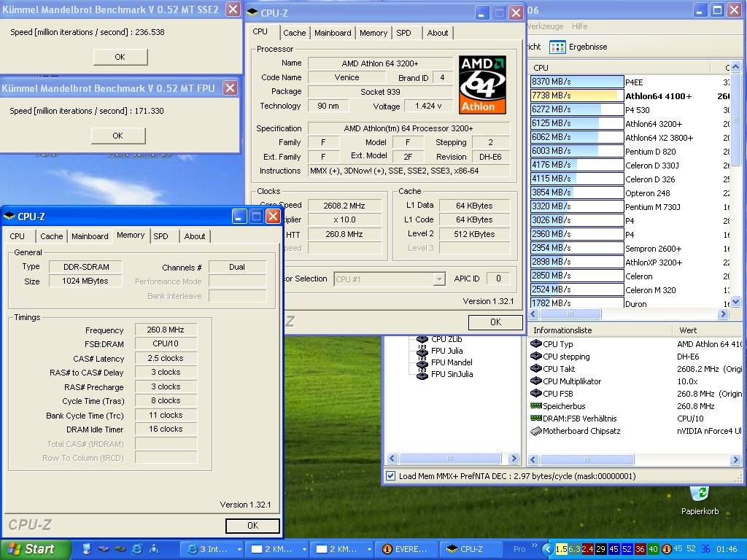Select the CPU Multiplikator chip icon
Screen dimensions: 747x560
(x=536, y=381)
